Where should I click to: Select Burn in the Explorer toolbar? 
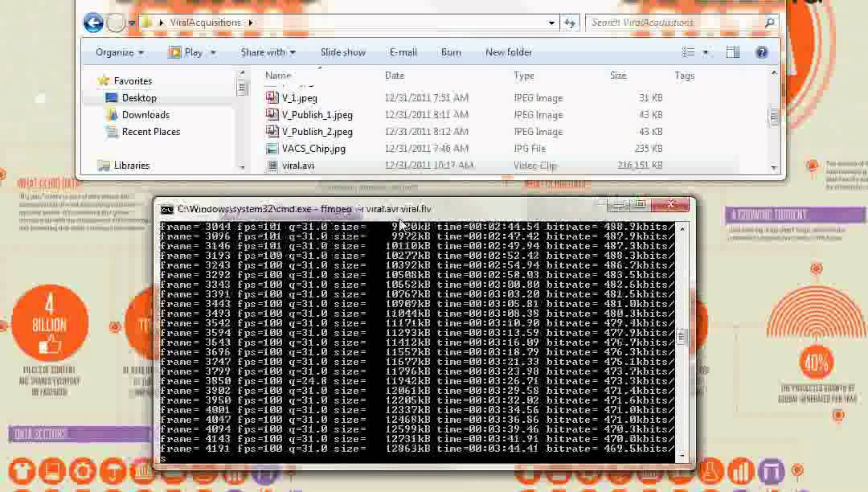[x=451, y=52]
